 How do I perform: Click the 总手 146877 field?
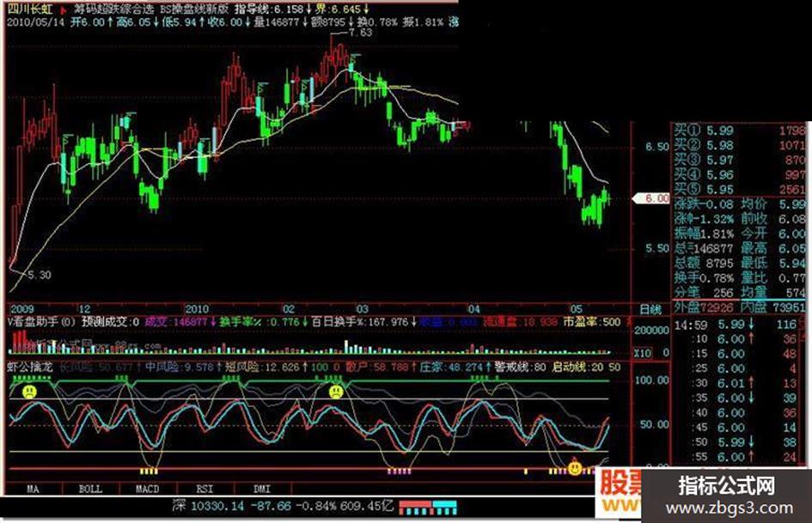click(705, 248)
